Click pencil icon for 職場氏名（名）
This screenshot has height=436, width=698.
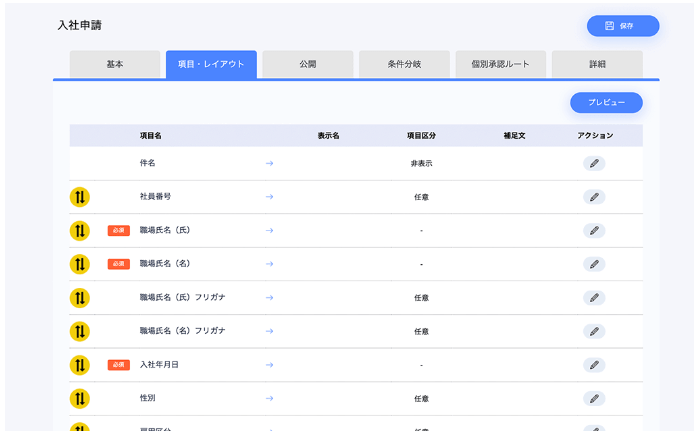pyautogui.click(x=594, y=264)
